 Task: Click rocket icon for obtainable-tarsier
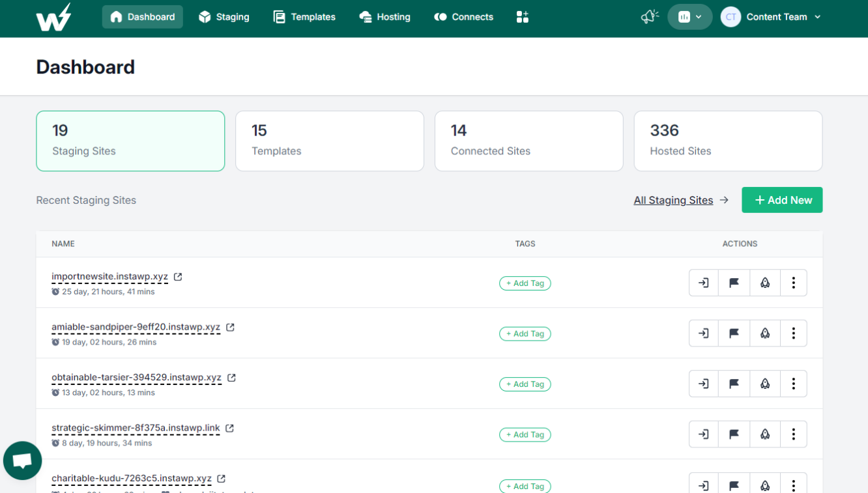[765, 384]
